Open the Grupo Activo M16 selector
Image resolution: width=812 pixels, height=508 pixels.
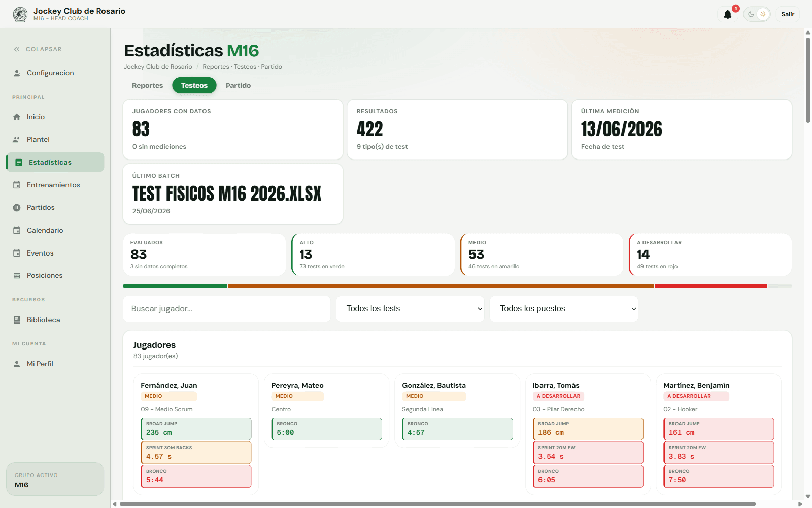[x=55, y=479]
